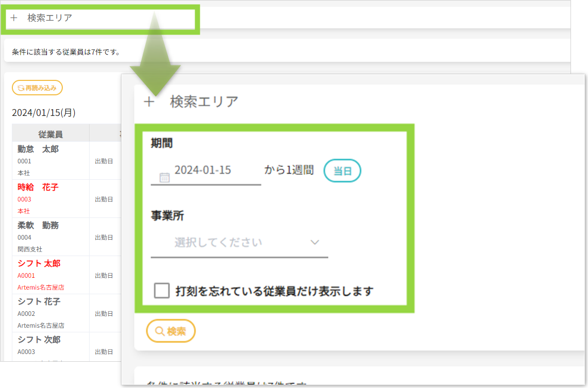Click the chevron arrow of 事業所 selector
Image resolution: width=588 pixels, height=388 pixels.
[315, 242]
